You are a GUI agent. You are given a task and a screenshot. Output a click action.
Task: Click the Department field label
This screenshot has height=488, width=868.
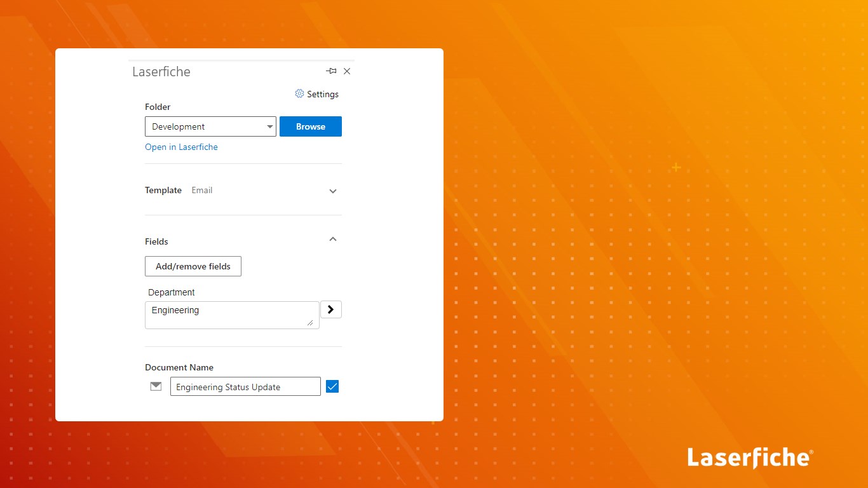point(172,292)
